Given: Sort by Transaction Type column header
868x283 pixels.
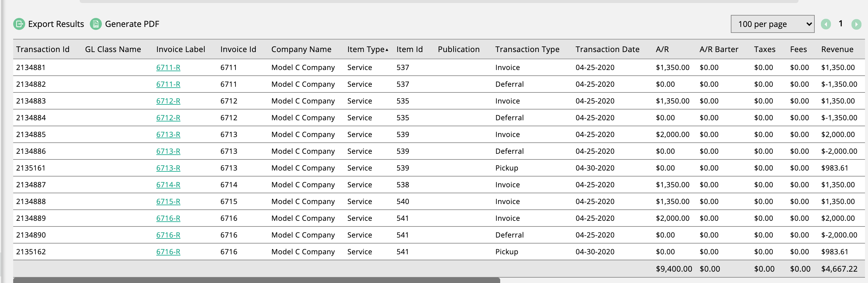Looking at the screenshot, I should [x=527, y=49].
